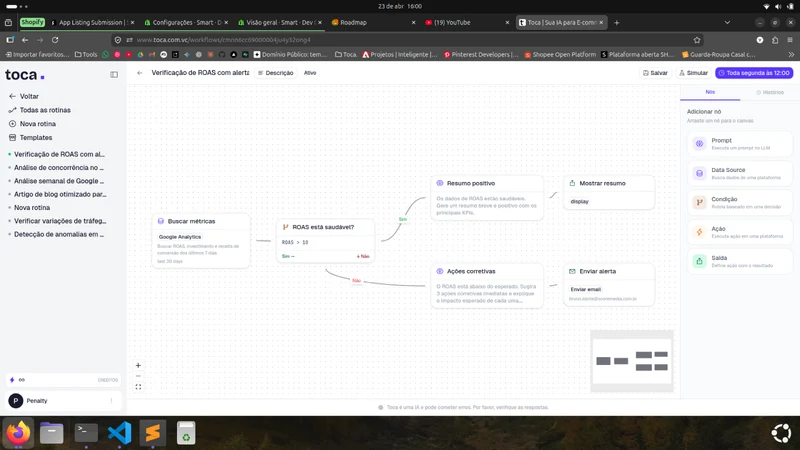Click the back arrow beside workflow title
The height and width of the screenshot is (450, 800).
coord(140,73)
